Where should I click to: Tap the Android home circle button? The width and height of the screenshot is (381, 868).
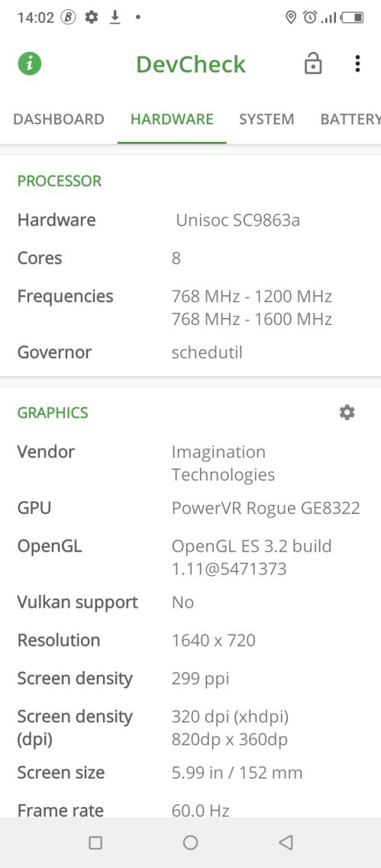(191, 843)
